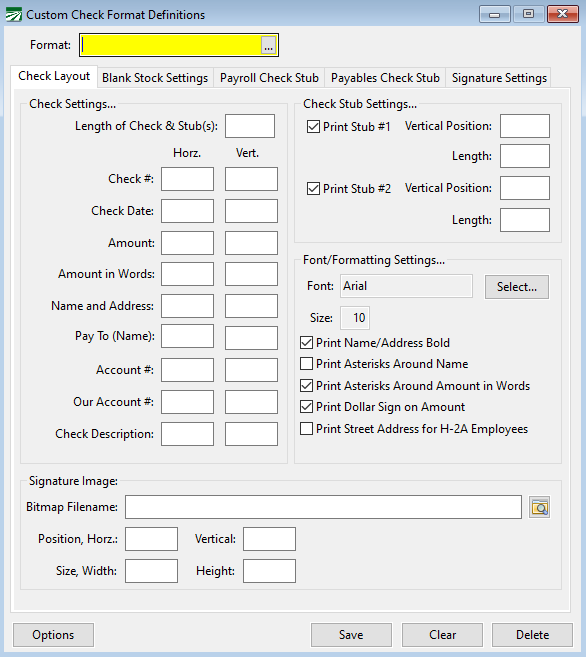This screenshot has width=586, height=657.
Task: Click the Save button
Action: (351, 635)
